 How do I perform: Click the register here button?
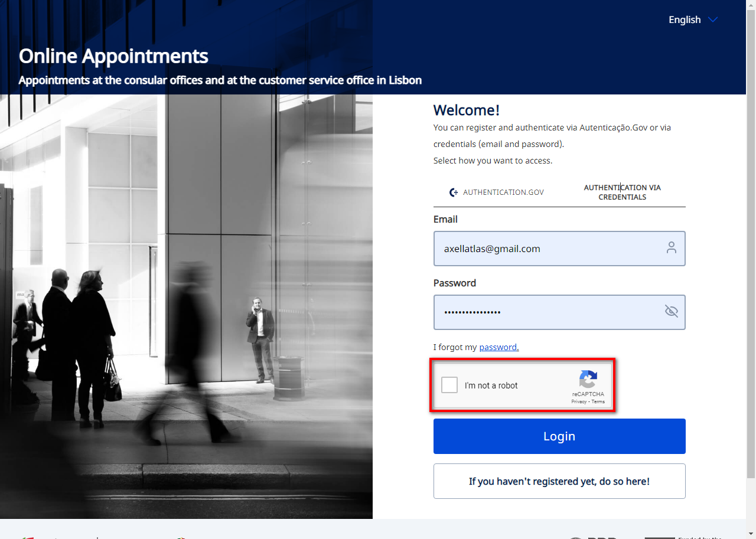559,481
